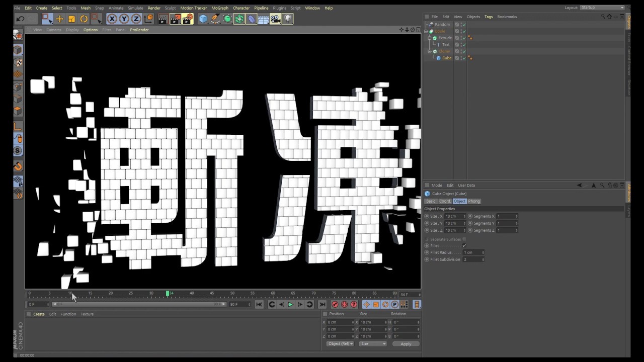Click the coordinate system cube icon
This screenshot has height=362, width=644.
tap(148, 19)
